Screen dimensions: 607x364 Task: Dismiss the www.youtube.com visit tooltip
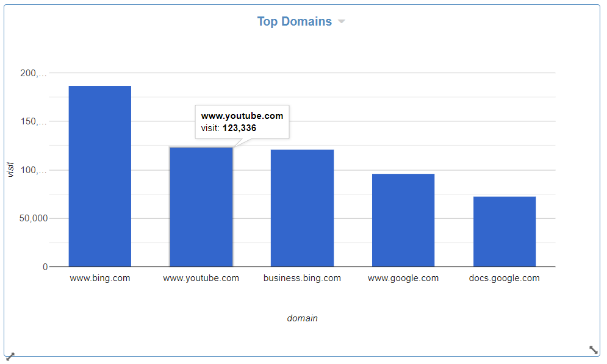coord(242,121)
